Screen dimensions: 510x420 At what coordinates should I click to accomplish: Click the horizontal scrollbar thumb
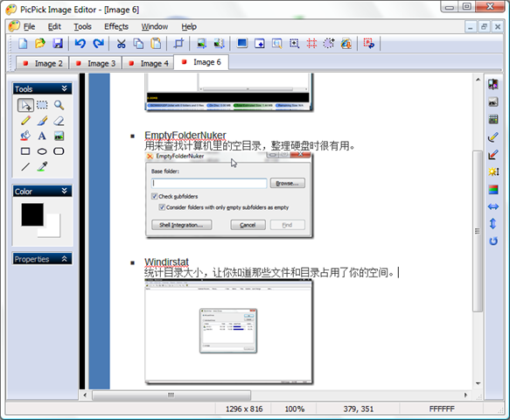[x=171, y=395]
